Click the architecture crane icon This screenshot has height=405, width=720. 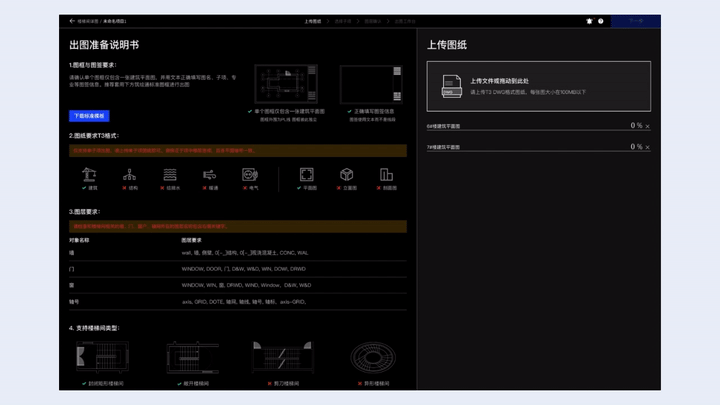89,174
